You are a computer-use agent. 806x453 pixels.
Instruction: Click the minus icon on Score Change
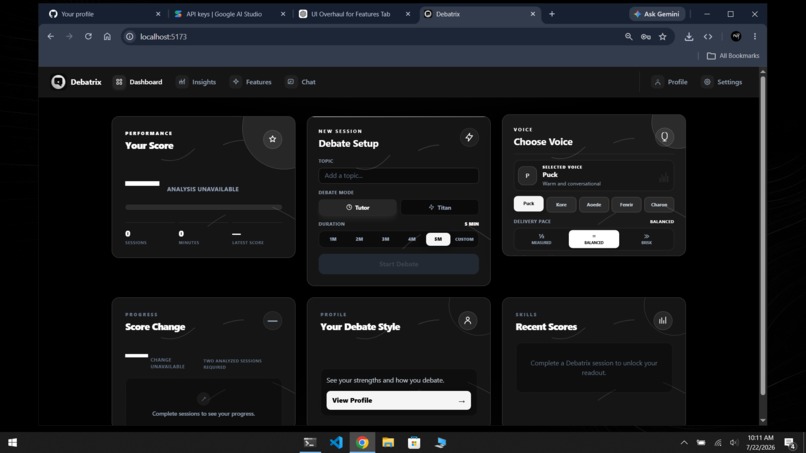coord(272,321)
